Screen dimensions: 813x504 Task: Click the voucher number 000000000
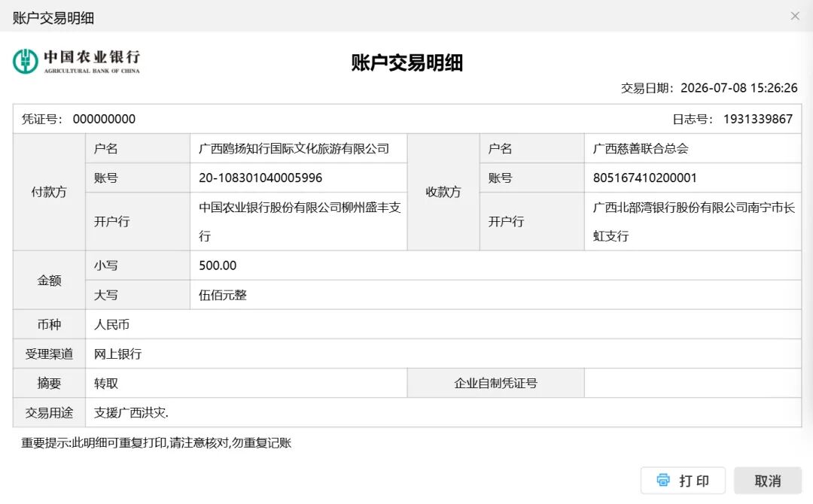coord(104,119)
